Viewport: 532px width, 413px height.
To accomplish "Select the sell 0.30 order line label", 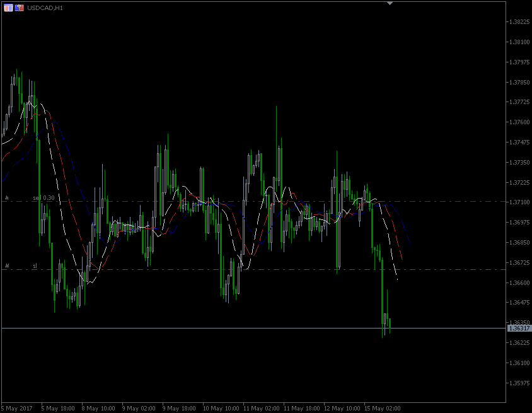I will [43, 197].
